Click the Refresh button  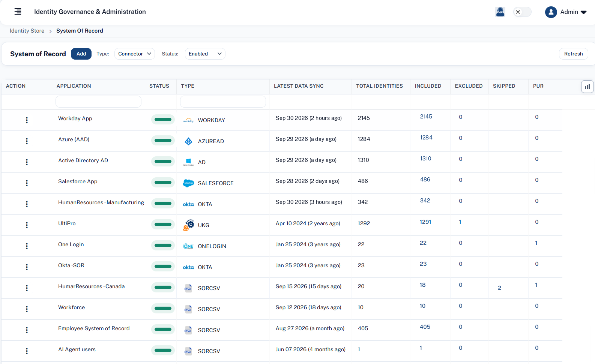pos(573,54)
